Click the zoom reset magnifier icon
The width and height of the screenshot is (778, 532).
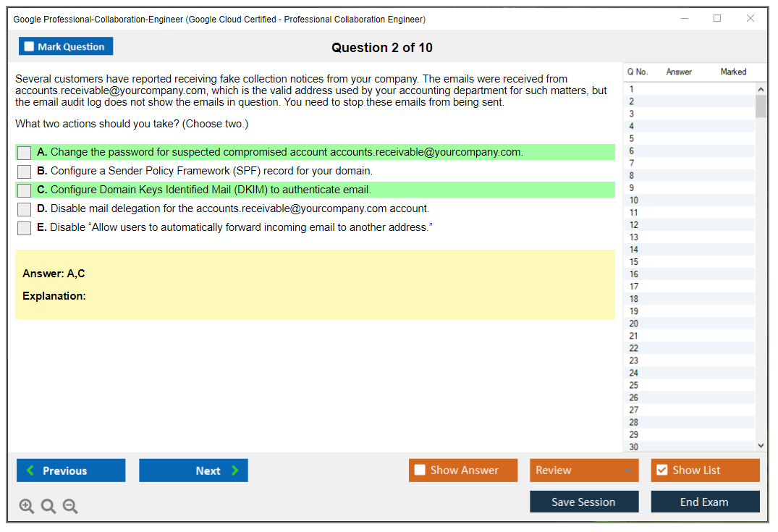click(48, 507)
